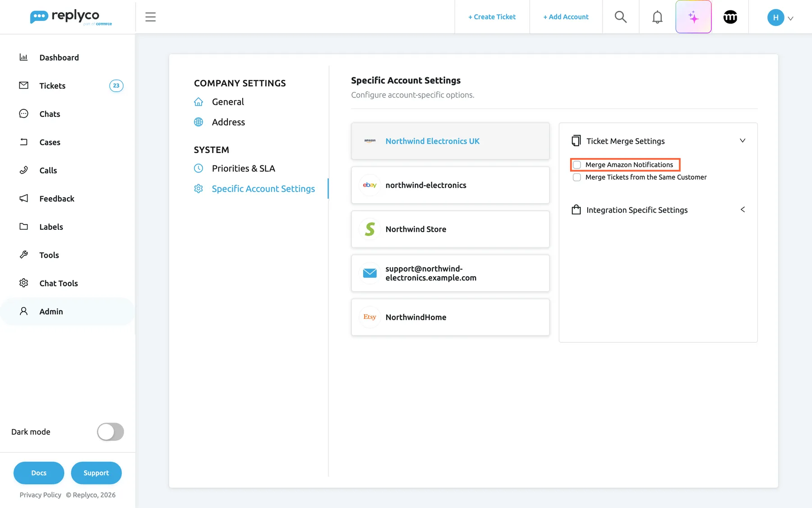The image size is (812, 508).
Task: Click the Chat Tools gear icon
Action: 23,283
